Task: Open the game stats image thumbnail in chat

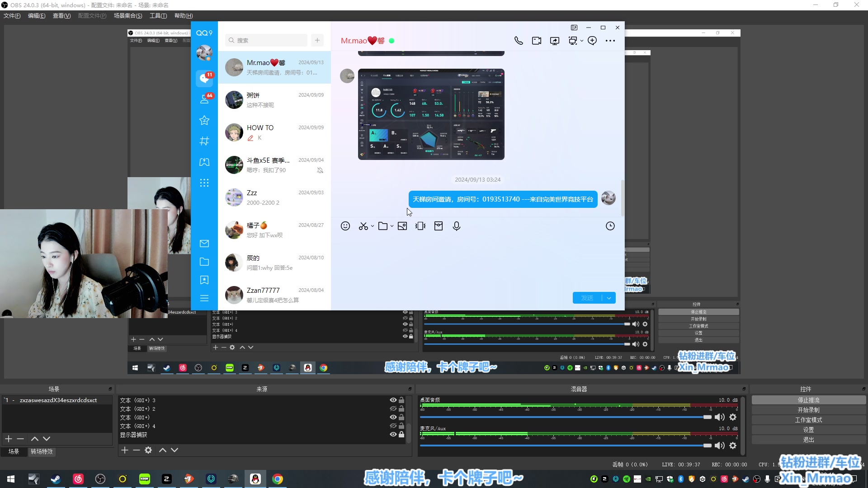Action: (x=431, y=114)
